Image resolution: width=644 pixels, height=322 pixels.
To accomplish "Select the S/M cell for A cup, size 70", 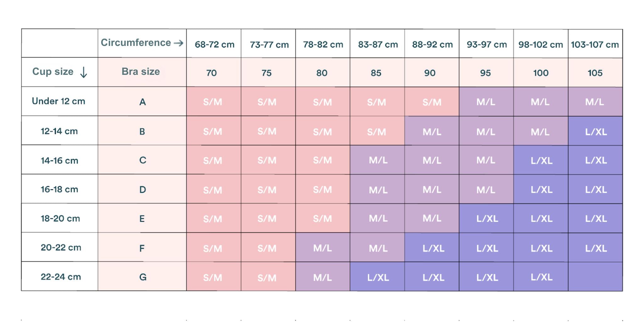I will click(213, 102).
